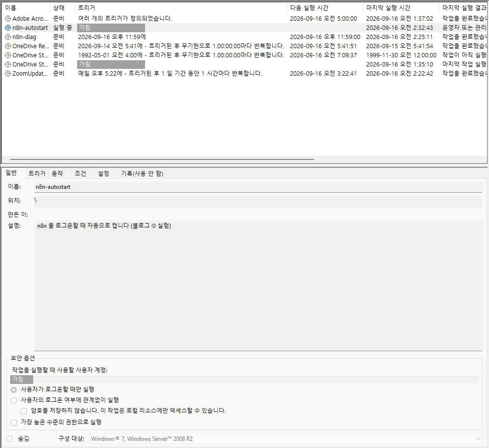Sort by the 상태 column header
Image resolution: width=489 pixels, height=448 pixels.
62,8
